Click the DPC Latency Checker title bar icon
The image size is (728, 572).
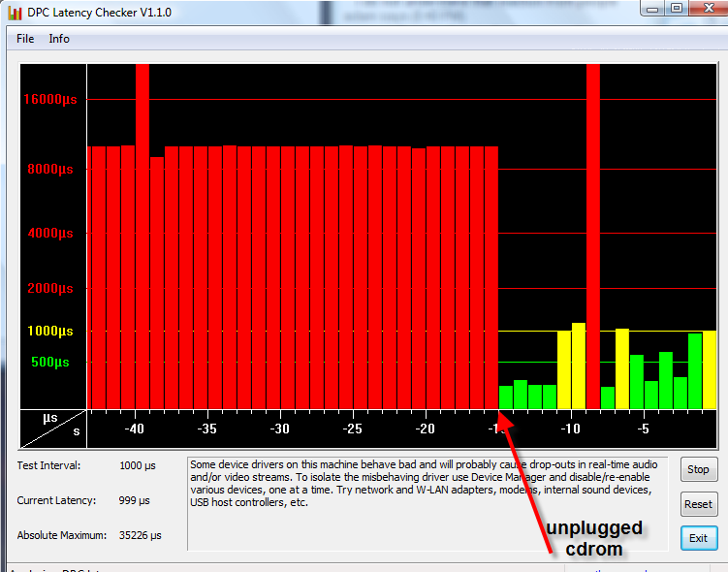(15, 13)
